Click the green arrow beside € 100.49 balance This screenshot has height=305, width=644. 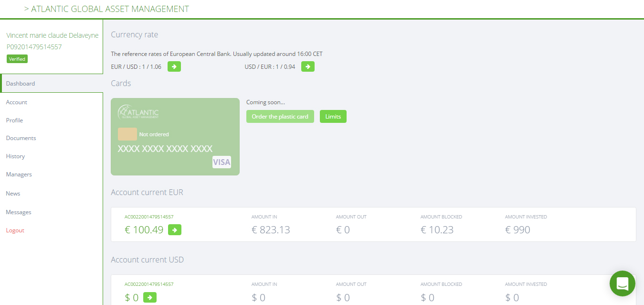point(175,230)
